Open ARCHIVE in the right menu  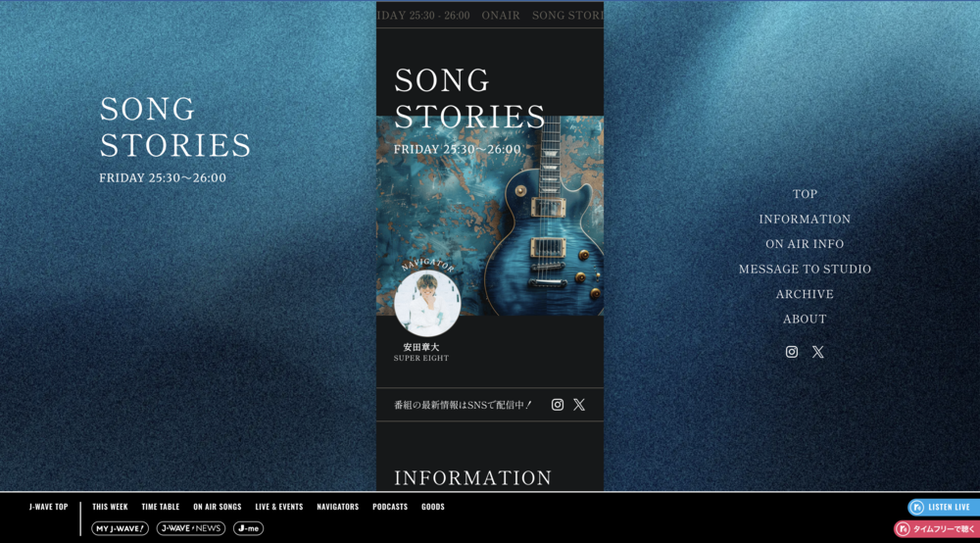805,294
